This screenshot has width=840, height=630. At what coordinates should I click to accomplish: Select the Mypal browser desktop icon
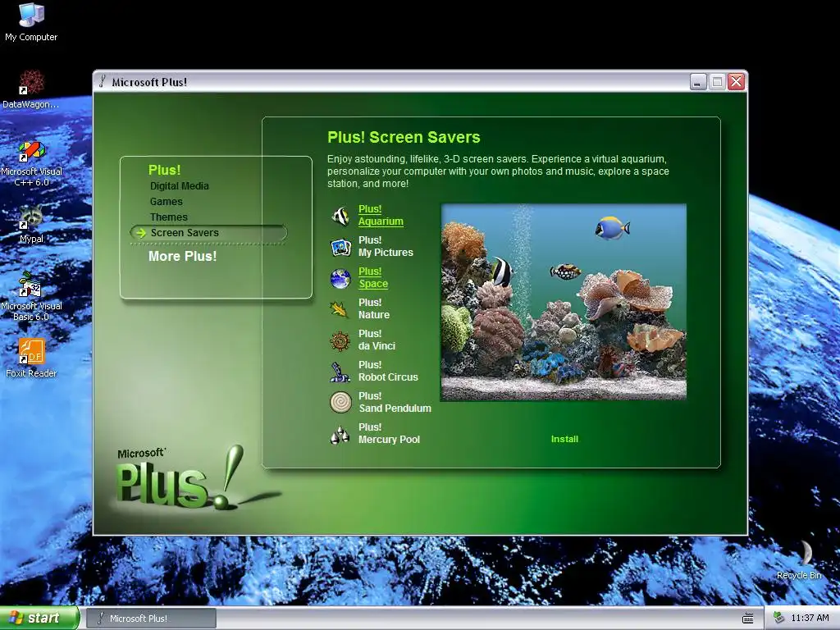coord(31,224)
